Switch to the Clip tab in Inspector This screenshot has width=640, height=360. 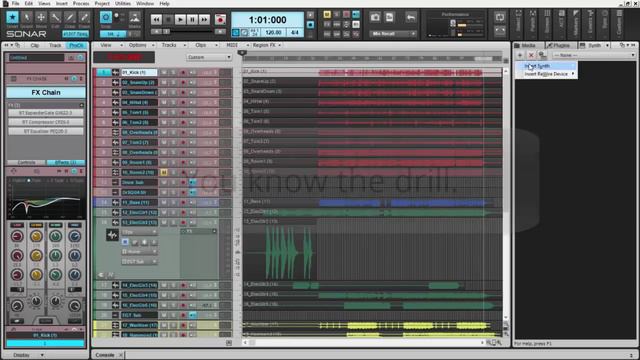click(x=35, y=46)
